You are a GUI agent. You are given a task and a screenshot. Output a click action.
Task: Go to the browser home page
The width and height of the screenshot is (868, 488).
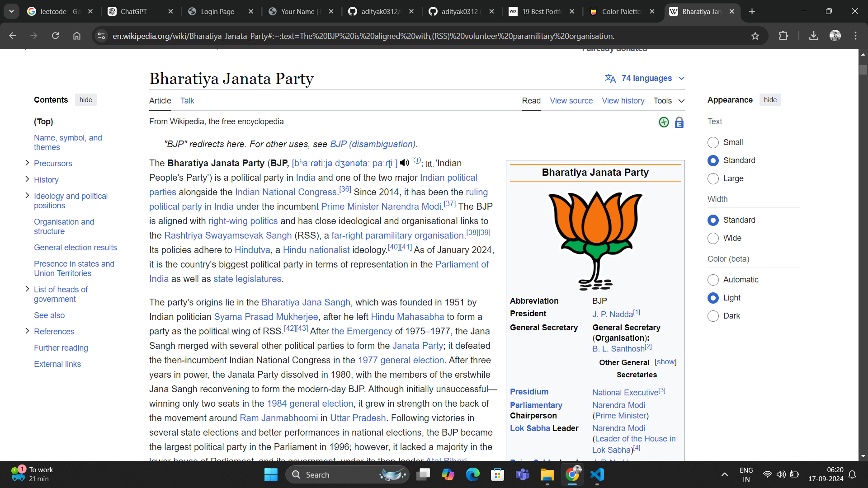77,36
